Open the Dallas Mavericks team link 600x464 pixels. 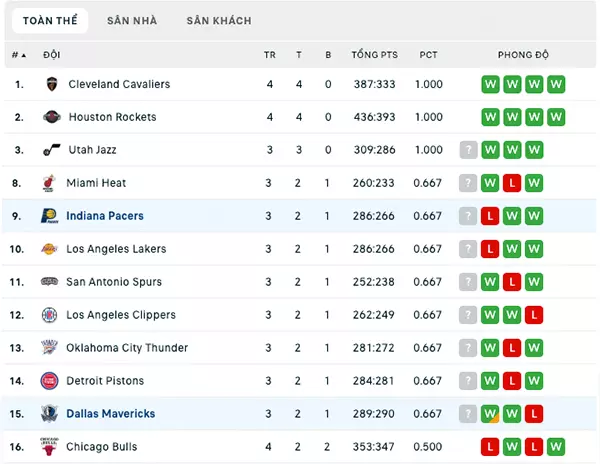(x=111, y=414)
